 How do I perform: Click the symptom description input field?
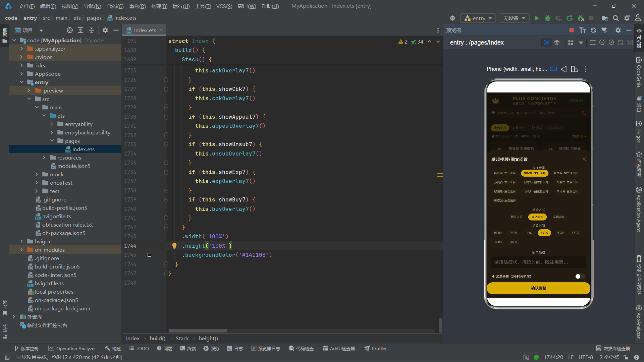(x=538, y=262)
